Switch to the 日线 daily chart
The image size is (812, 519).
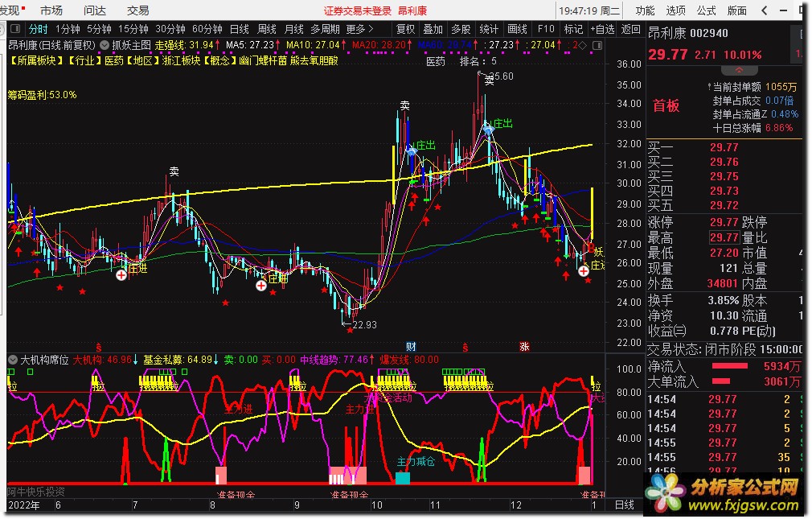(240, 29)
